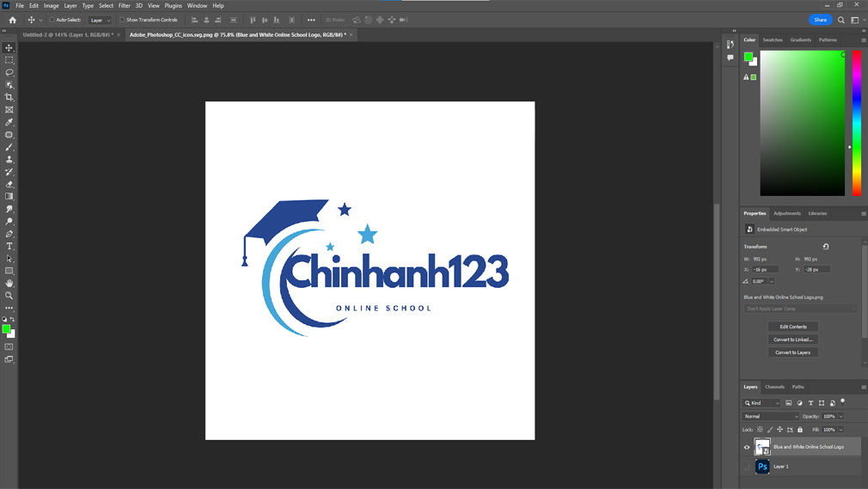The height and width of the screenshot is (489, 868).
Task: Open the Plugins menu
Action: [174, 5]
